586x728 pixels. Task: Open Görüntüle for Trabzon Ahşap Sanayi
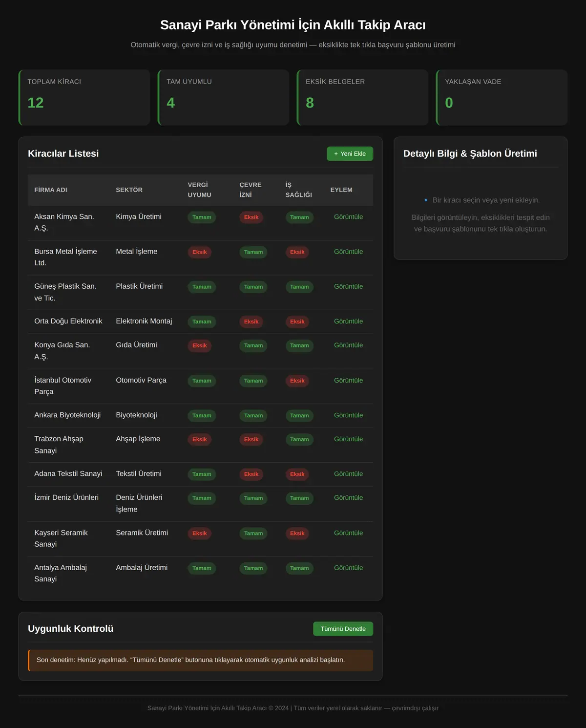[348, 439]
